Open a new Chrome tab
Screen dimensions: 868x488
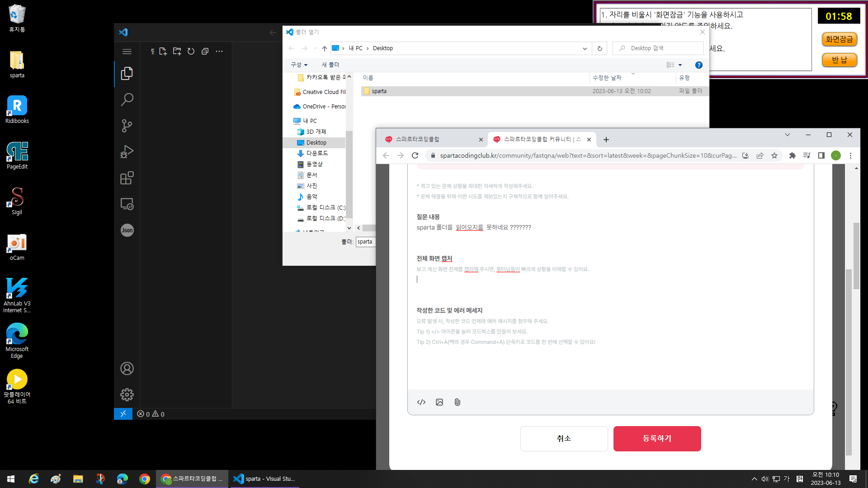(606, 140)
